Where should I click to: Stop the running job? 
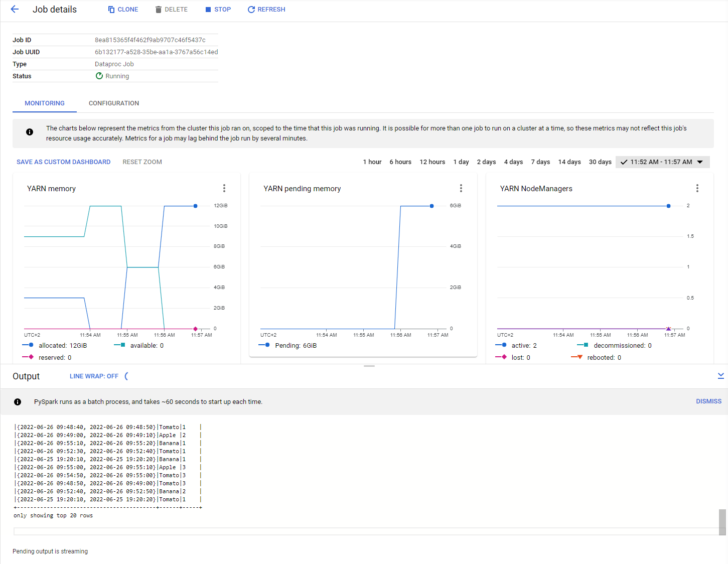coord(218,10)
